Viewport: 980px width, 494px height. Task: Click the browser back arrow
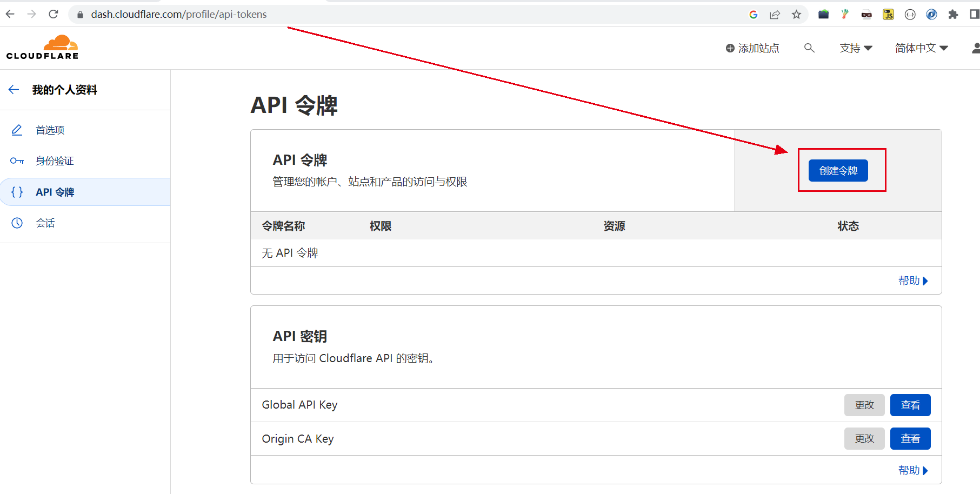tap(10, 14)
